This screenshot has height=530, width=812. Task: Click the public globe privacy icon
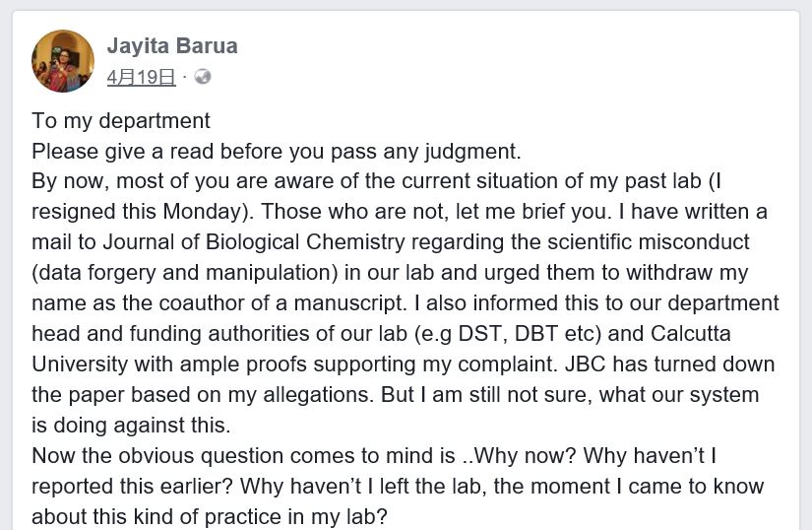tap(203, 77)
